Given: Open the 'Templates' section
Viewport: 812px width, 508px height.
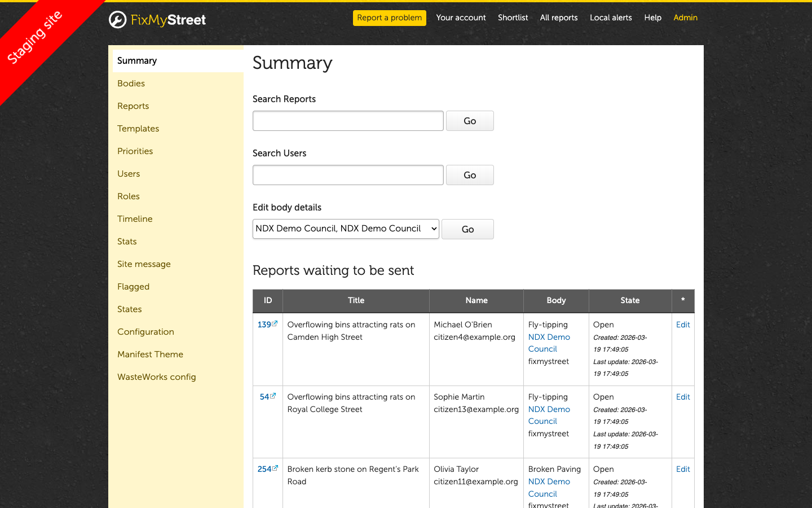Looking at the screenshot, I should coord(138,128).
